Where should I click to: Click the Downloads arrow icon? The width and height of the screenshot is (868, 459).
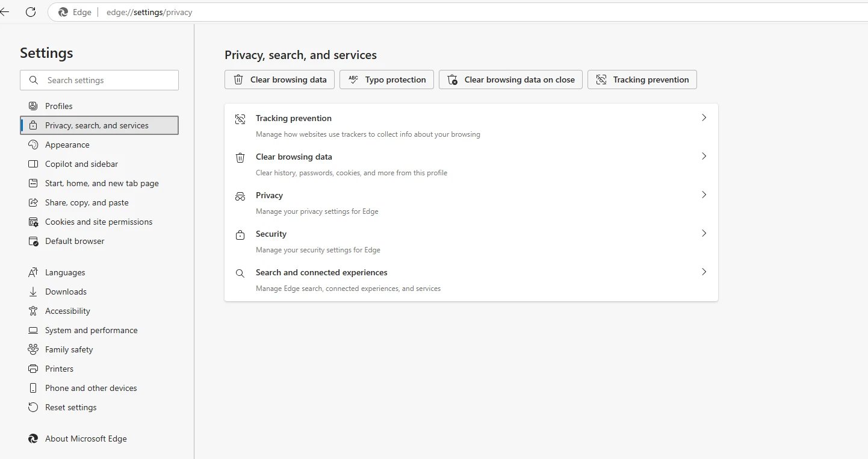(33, 292)
